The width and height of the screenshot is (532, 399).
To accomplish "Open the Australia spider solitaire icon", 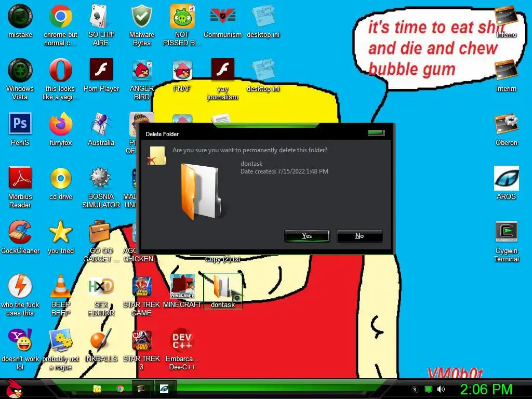I will tap(101, 129).
